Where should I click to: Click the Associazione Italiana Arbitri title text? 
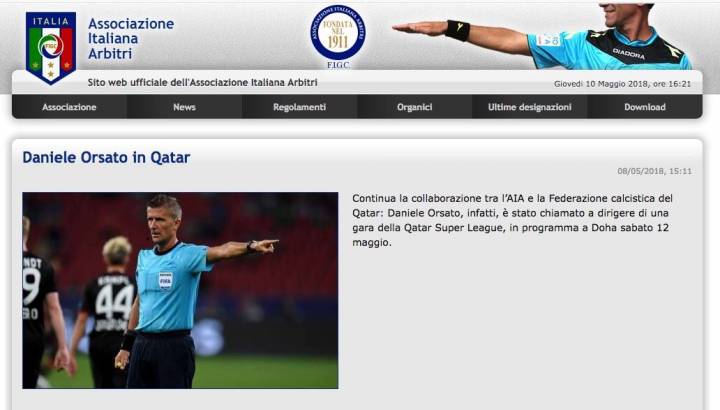[131, 39]
